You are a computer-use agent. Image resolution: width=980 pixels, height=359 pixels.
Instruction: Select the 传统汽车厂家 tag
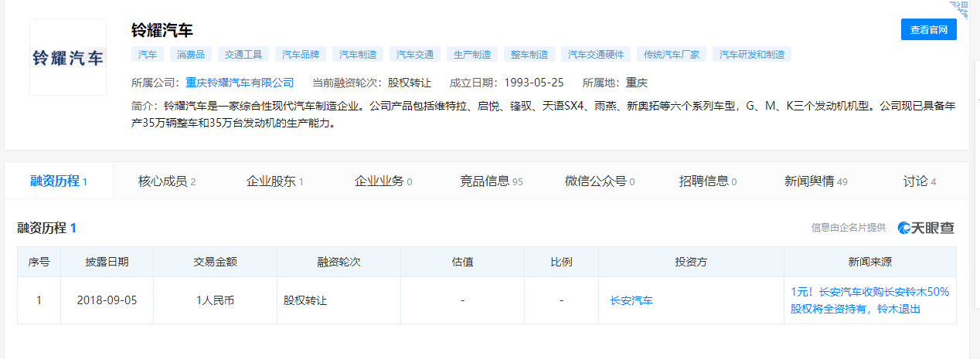tap(672, 55)
